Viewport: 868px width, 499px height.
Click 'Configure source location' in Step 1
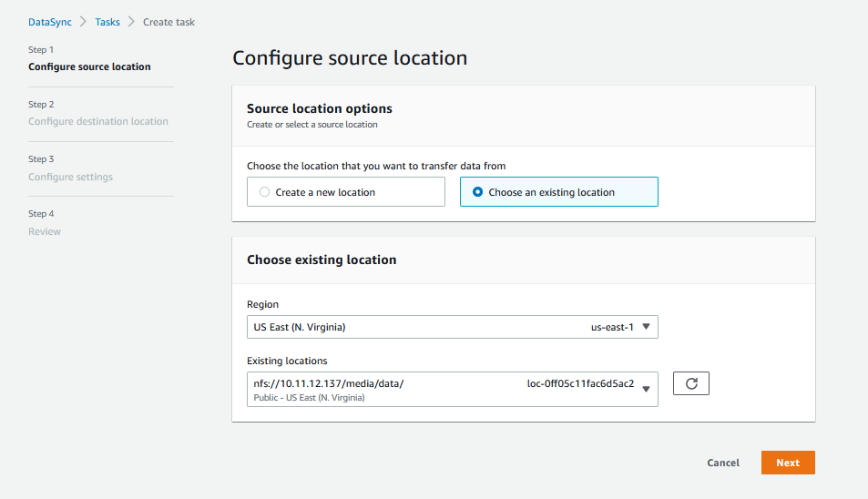[89, 66]
